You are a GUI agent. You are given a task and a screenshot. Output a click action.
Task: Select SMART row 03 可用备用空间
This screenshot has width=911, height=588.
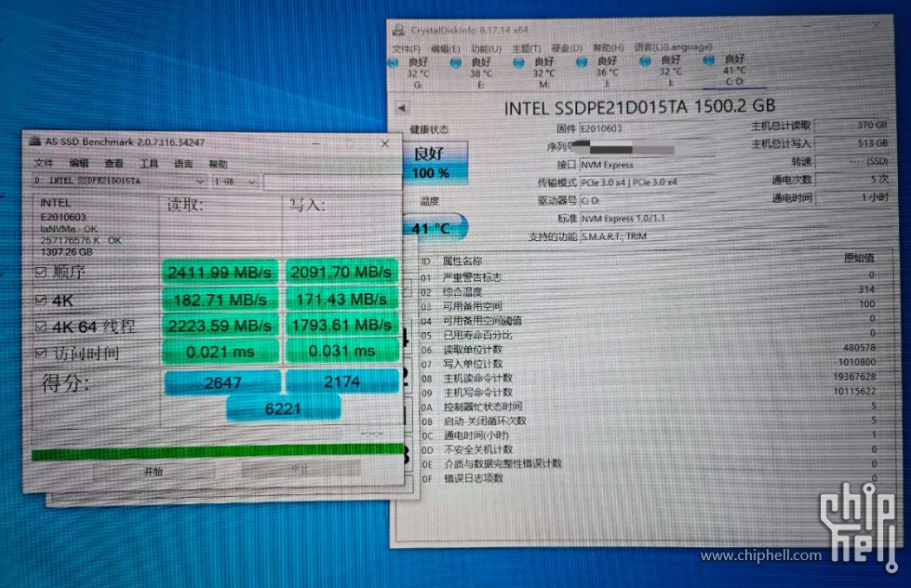pos(648,305)
